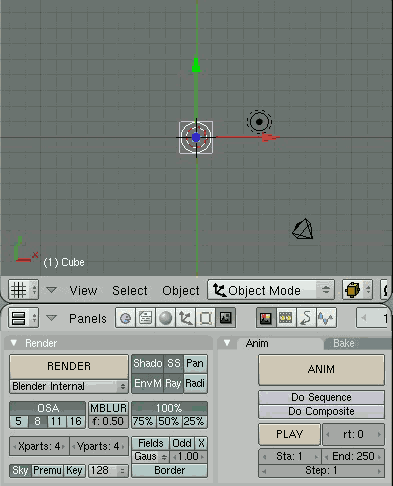
Task: Open Anim/playback buttons film icon
Action: (x=286, y=318)
